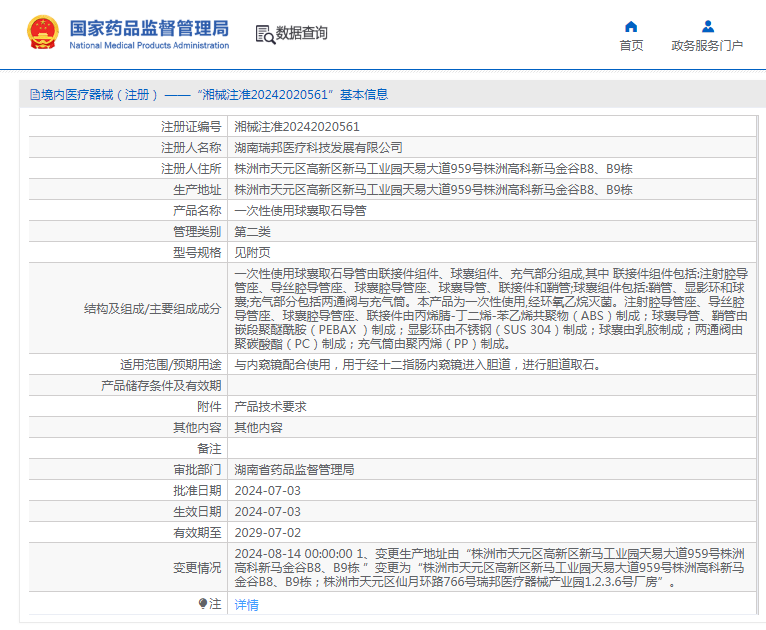
Task: Select the 适用范围 intended use text
Action: (x=418, y=365)
